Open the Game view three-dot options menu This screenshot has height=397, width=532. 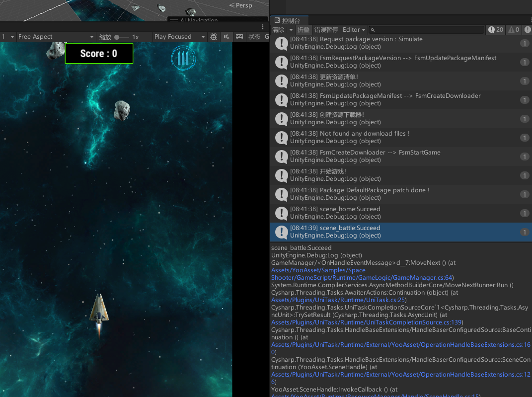pos(263,27)
